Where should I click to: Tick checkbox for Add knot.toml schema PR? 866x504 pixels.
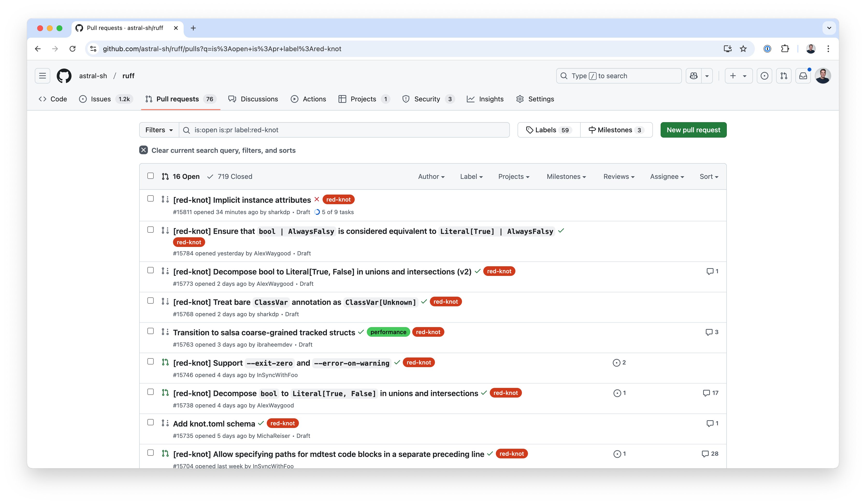(151, 422)
